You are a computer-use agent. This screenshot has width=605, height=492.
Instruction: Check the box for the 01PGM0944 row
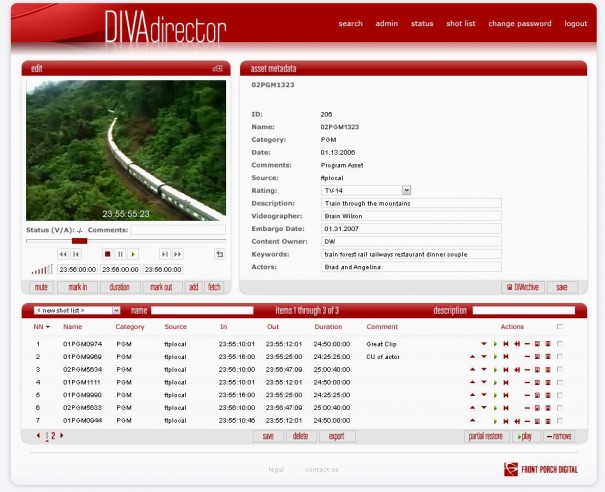(560, 421)
